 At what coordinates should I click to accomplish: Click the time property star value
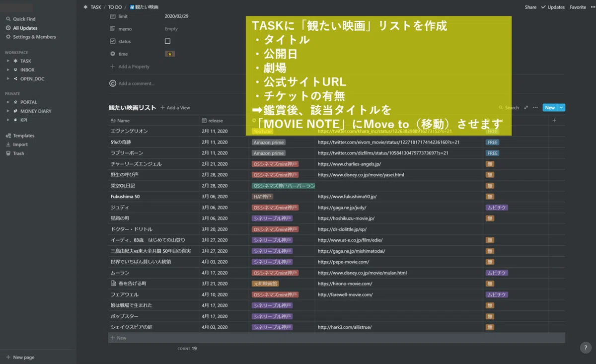170,54
